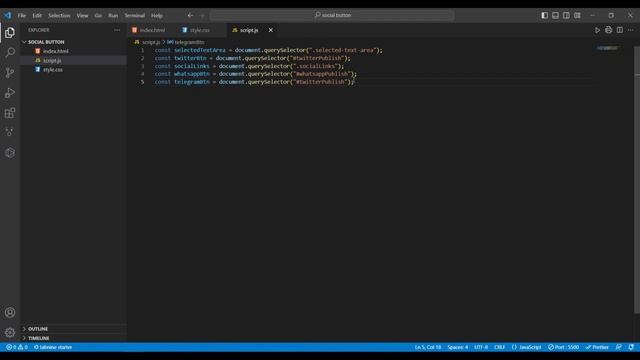
Task: Open editor More Actions ellipsis
Action: pyautogui.click(x=631, y=30)
